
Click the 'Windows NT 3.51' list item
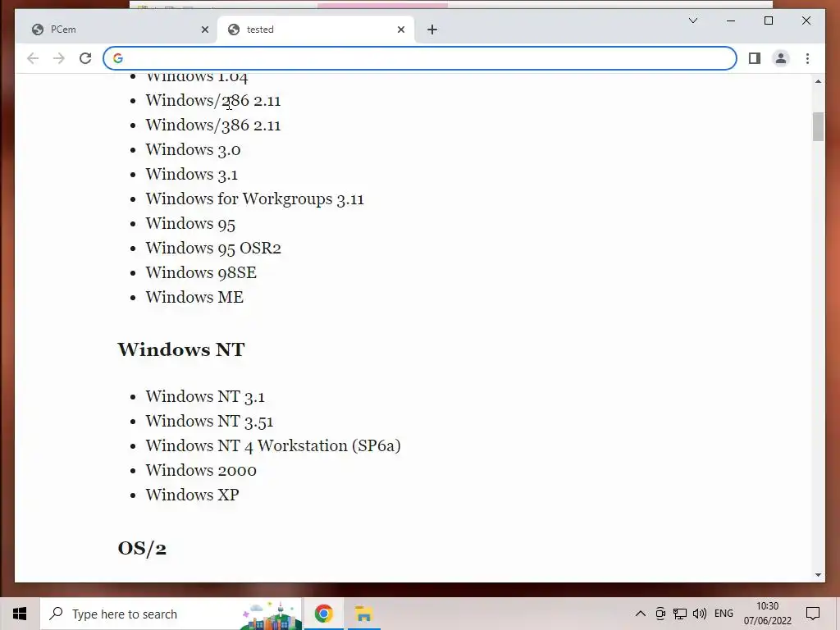pos(209,422)
